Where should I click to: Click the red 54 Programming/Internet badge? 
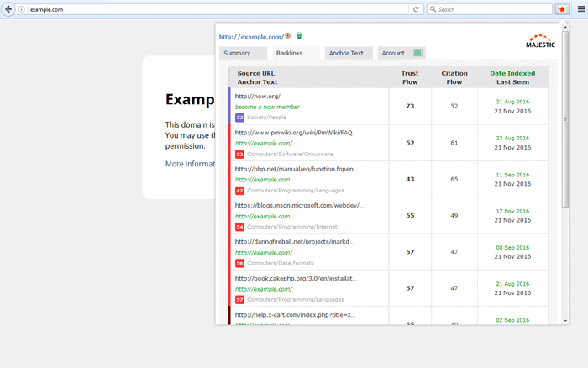click(x=239, y=227)
